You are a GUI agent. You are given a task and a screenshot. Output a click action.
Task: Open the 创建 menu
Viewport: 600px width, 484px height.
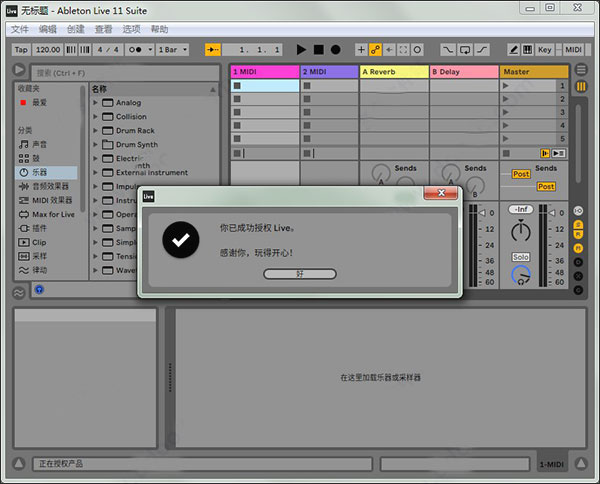[x=75, y=29]
